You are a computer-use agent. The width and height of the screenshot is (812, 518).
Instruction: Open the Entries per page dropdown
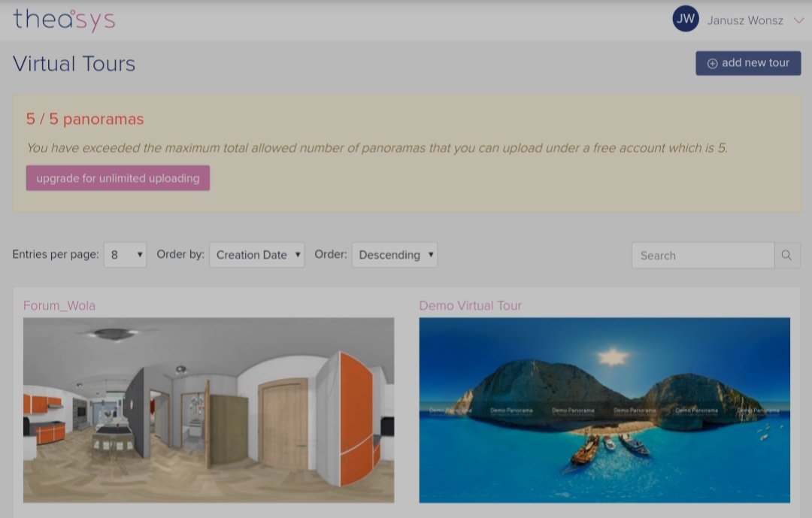125,255
